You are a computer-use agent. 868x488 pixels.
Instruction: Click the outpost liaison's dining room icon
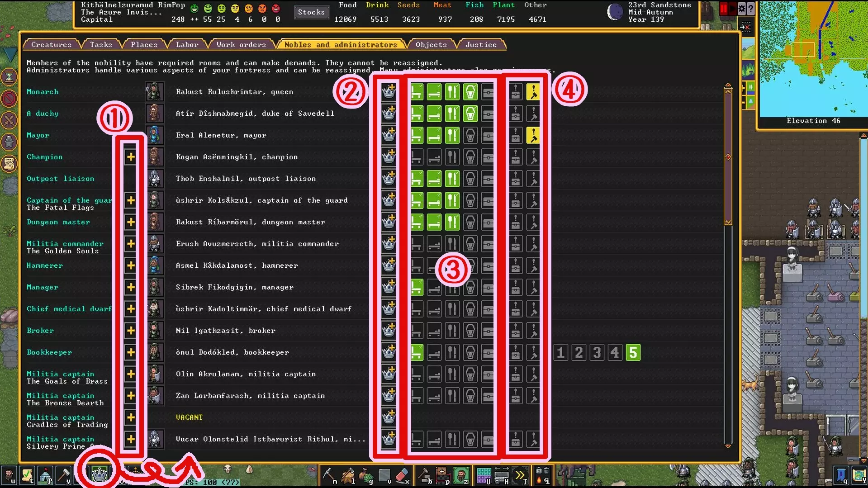452,179
